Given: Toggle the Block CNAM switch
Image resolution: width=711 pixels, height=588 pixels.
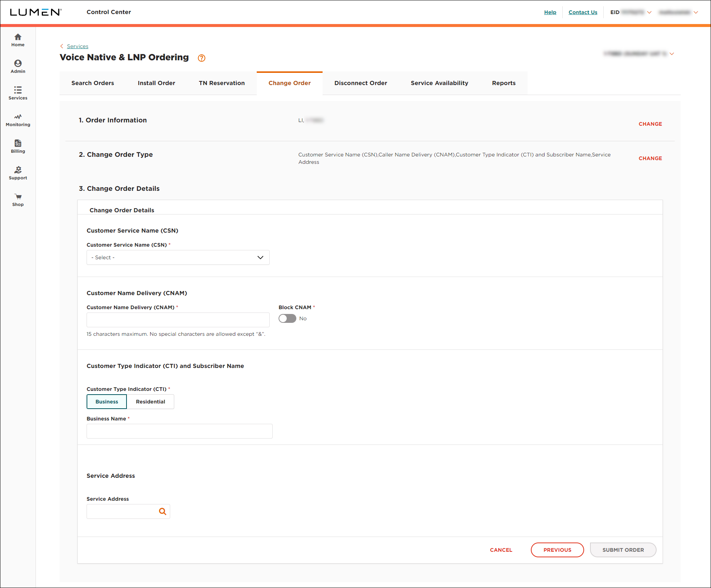Looking at the screenshot, I should click(x=287, y=318).
